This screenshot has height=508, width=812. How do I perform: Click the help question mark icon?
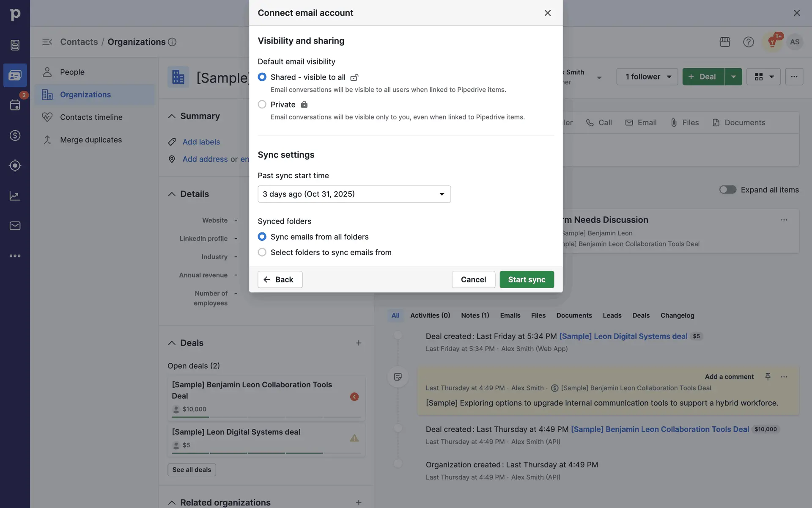[x=748, y=42]
